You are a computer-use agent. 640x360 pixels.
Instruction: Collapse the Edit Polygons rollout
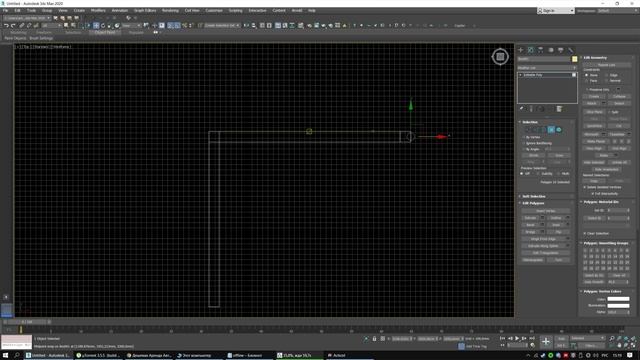pos(534,203)
